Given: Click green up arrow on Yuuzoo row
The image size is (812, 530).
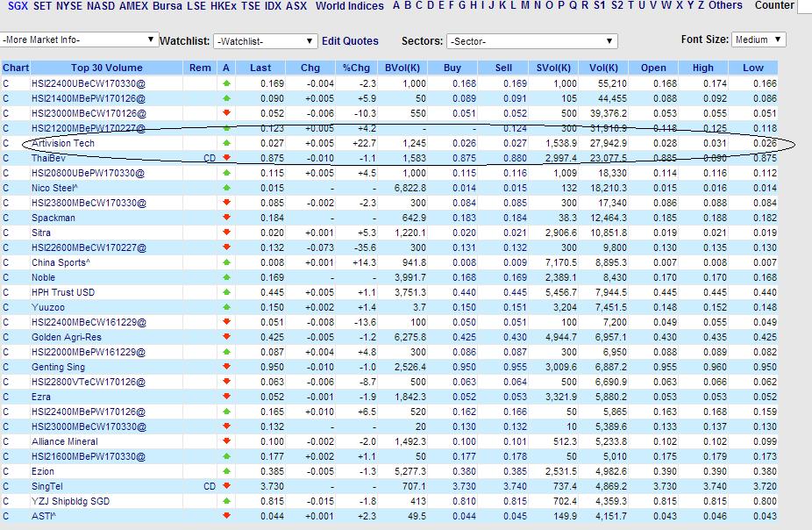Looking at the screenshot, I should point(226,307).
